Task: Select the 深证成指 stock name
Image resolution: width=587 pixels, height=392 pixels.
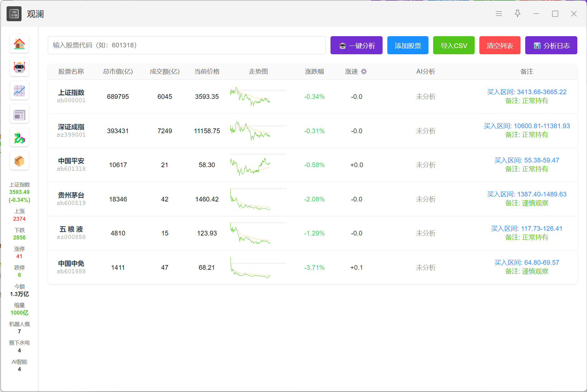Action: 71,127
